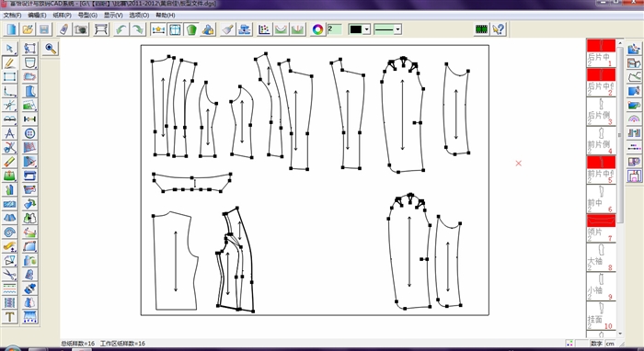Open the 号型(G) menu
This screenshot has height=351, width=644.
(87, 16)
